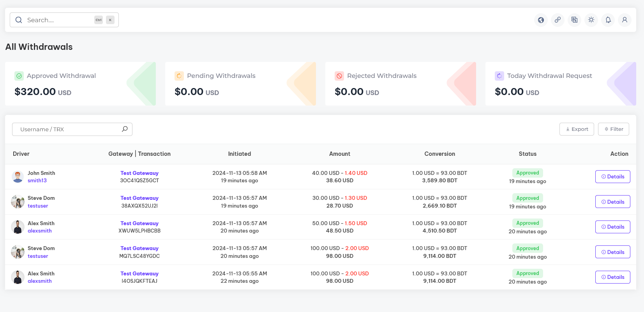
Task: Open the user profile icon
Action: click(625, 20)
